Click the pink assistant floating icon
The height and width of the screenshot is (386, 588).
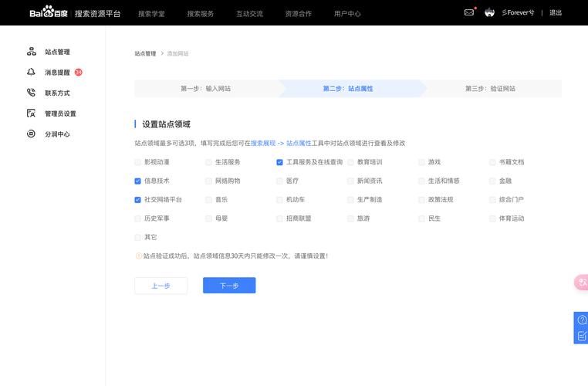[582, 283]
